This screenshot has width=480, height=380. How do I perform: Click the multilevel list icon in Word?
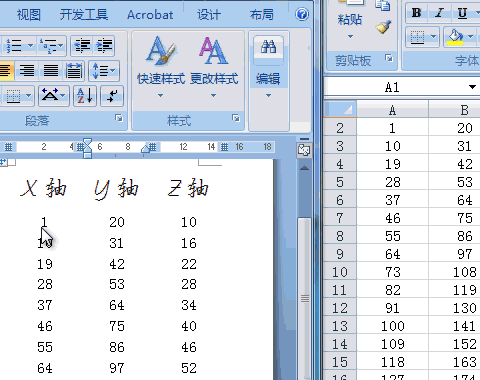point(48,46)
